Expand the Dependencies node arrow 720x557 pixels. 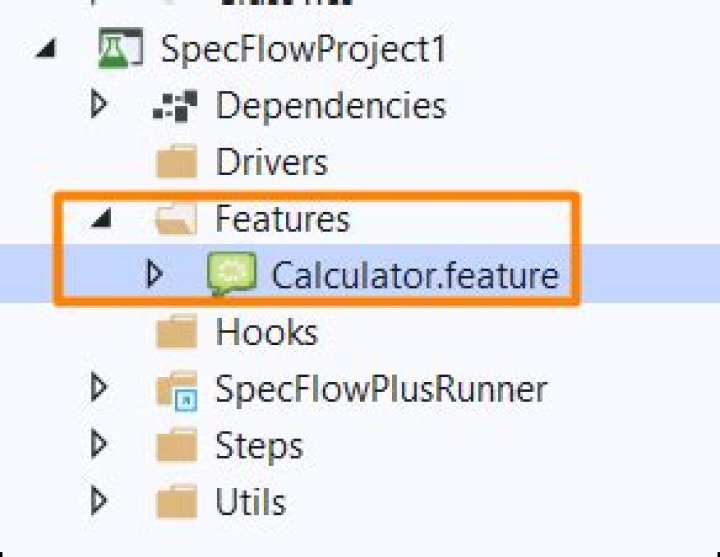coord(99,104)
